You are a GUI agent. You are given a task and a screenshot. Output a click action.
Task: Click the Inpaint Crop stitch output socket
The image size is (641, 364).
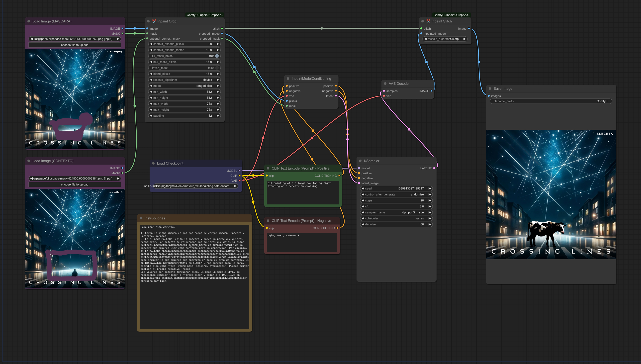[x=222, y=28]
